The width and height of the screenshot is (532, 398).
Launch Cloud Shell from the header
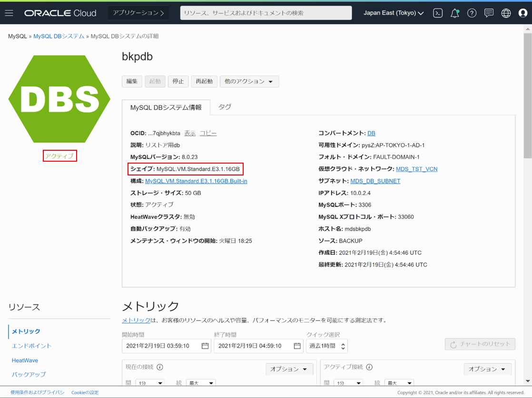click(x=438, y=13)
